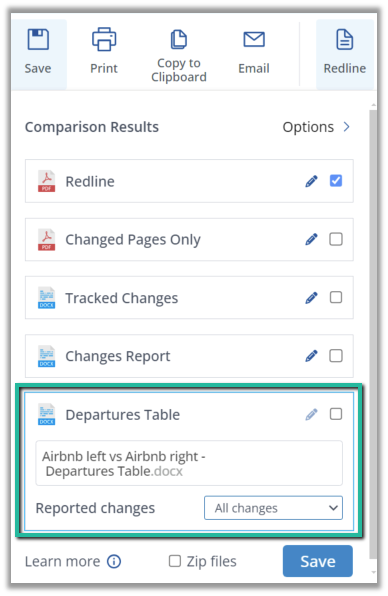
Task: Click pencil icon for Changes Report
Action: (311, 356)
